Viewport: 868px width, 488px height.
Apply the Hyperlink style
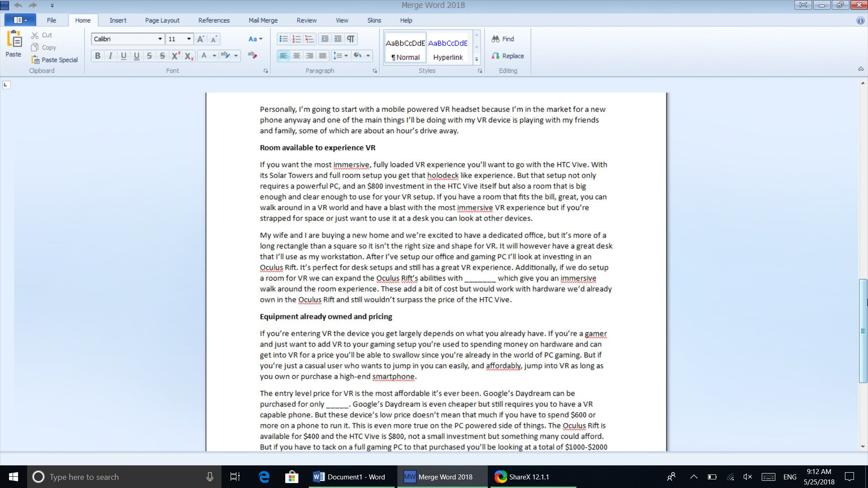coord(448,48)
